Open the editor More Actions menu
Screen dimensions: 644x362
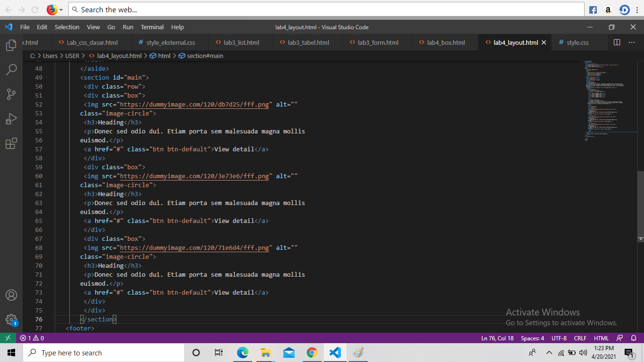(x=631, y=42)
